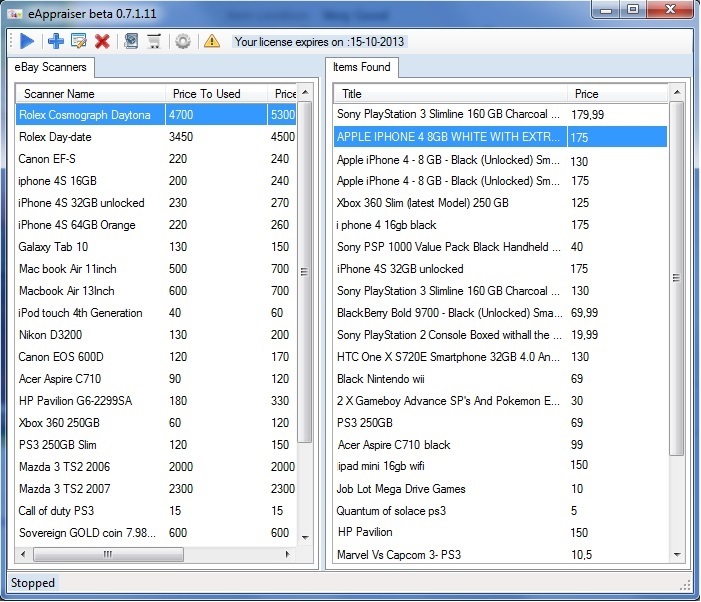Image resolution: width=701 pixels, height=602 pixels.
Task: Select Acer Aspire C710 scanner row
Action: click(156, 379)
